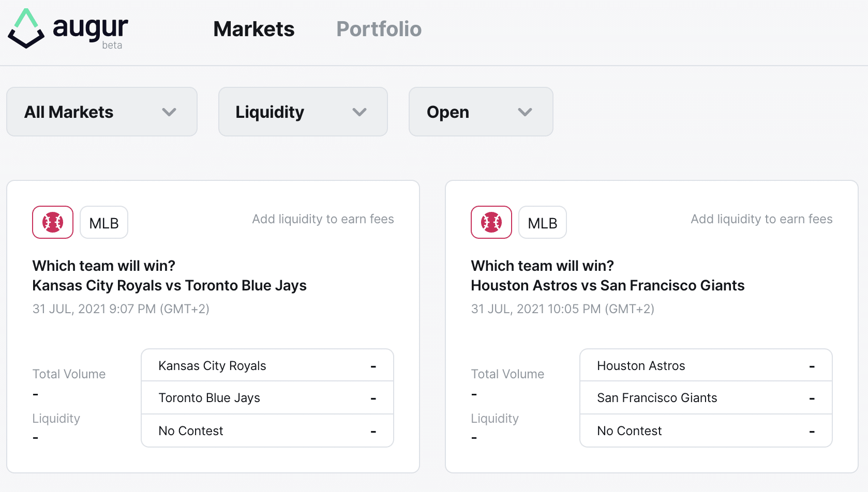Go to the Portfolio tab
Image resolution: width=868 pixels, height=492 pixels.
(x=379, y=29)
